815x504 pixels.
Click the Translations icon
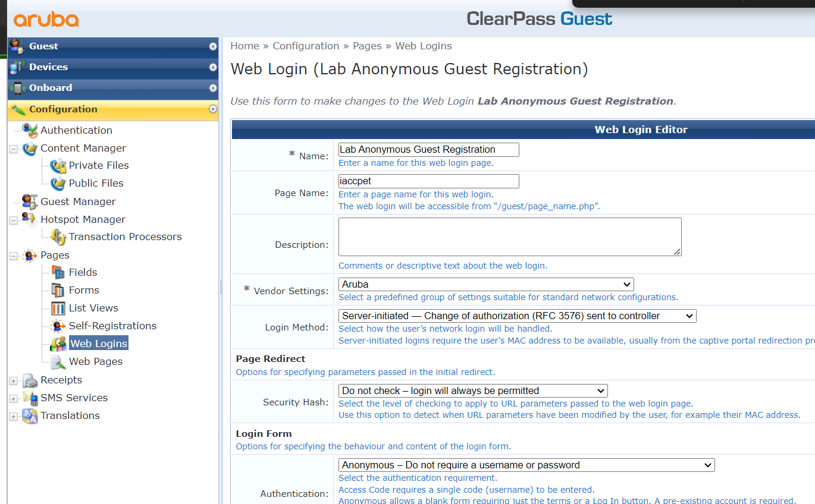coord(30,415)
